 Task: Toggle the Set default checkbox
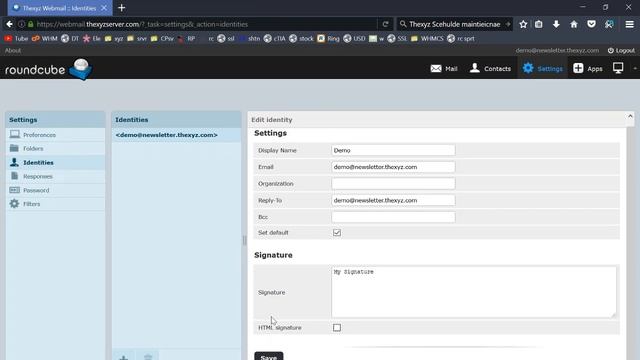(337, 233)
